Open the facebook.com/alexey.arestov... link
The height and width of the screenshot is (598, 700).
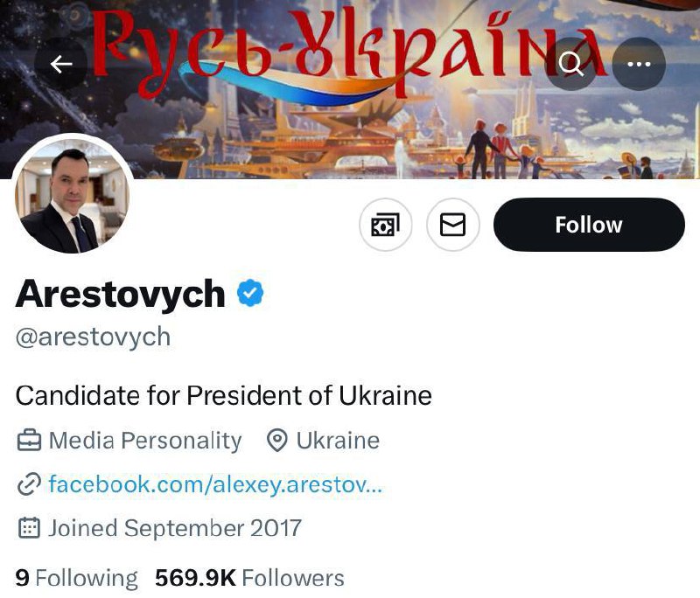coord(215,484)
